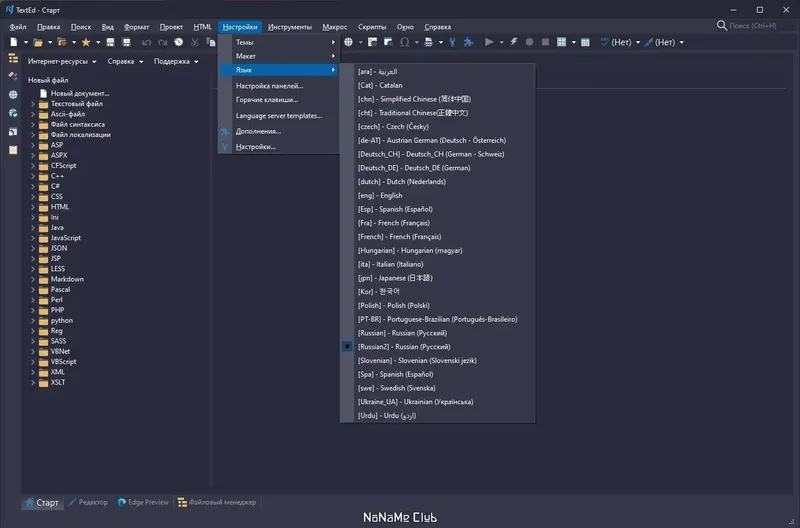Open the Инструменты menu

[290, 27]
